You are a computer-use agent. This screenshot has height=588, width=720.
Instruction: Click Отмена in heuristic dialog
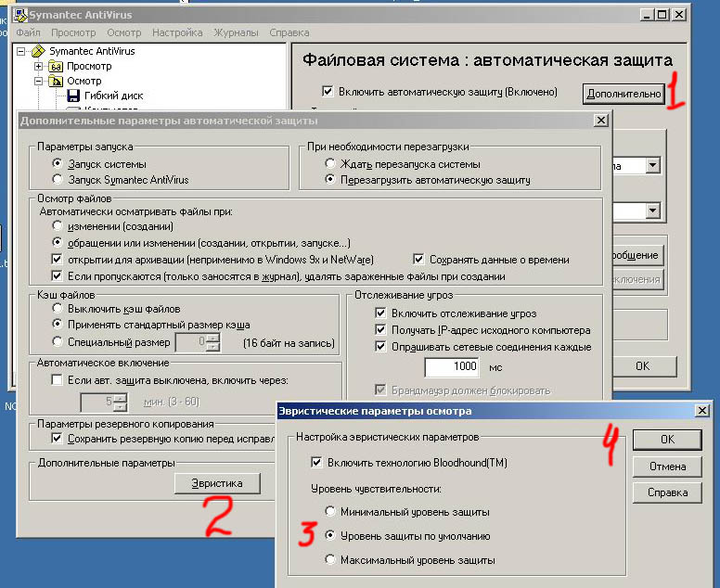[x=667, y=467]
